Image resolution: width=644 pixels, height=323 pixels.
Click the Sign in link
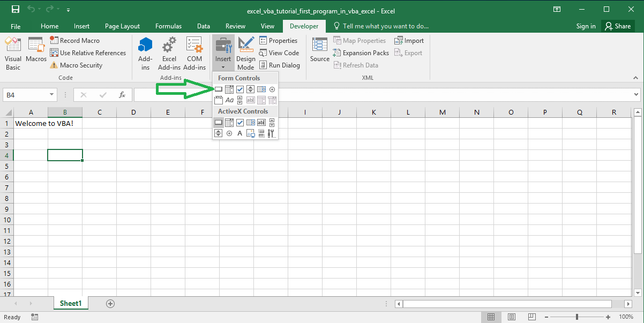coord(586,26)
